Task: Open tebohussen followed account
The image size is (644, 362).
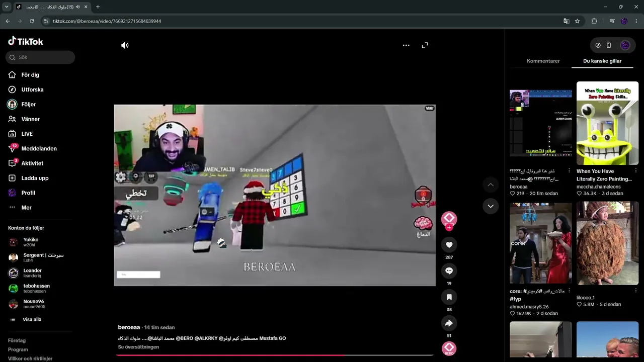Action: (x=36, y=289)
